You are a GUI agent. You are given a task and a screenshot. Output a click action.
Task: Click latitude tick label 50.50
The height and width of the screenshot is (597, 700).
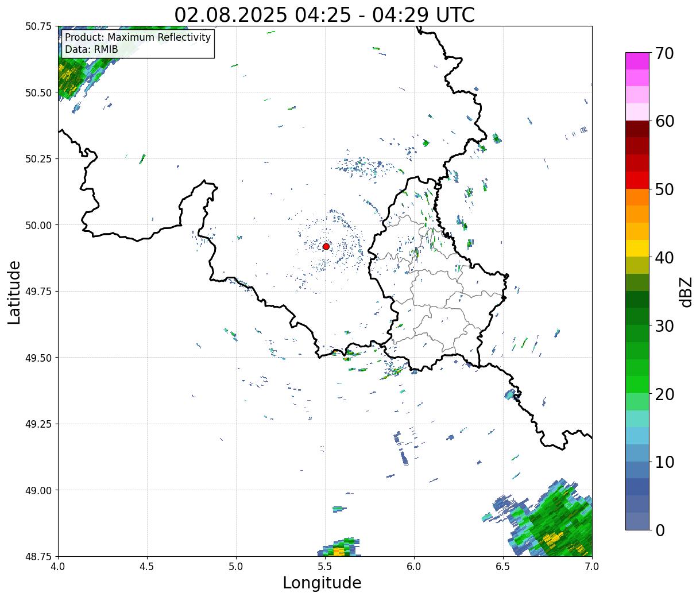39,92
